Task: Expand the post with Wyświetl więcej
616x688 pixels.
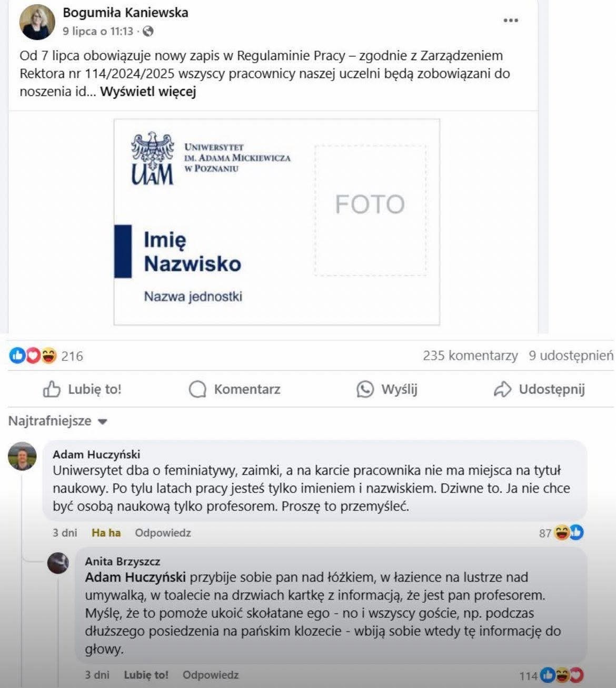Action: point(148,92)
